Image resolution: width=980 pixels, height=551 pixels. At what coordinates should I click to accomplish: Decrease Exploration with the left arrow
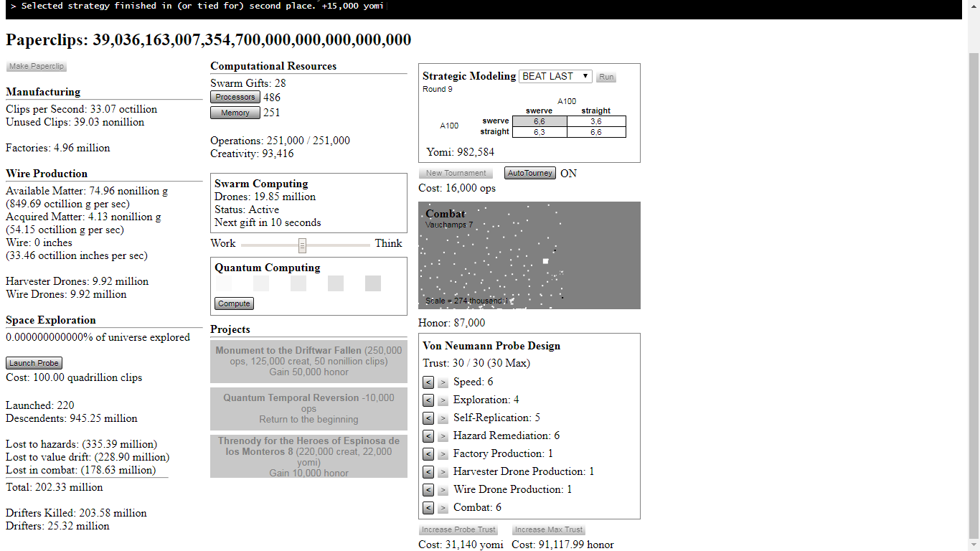(x=428, y=400)
